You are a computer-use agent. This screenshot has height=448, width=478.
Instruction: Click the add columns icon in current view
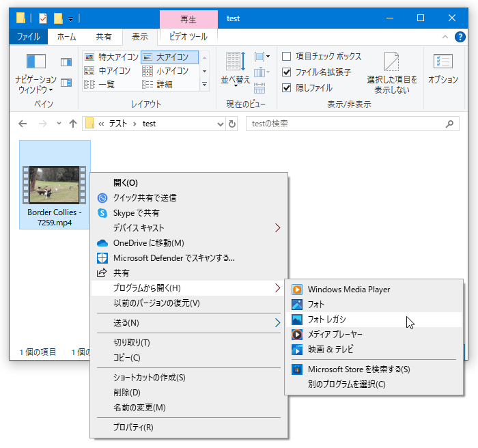262,72
